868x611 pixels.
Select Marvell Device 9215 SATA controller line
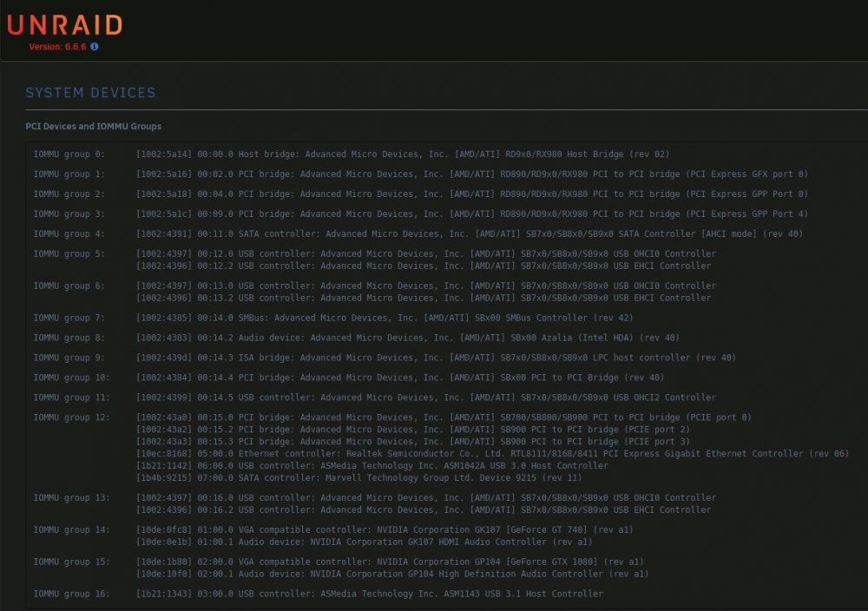[359, 478]
